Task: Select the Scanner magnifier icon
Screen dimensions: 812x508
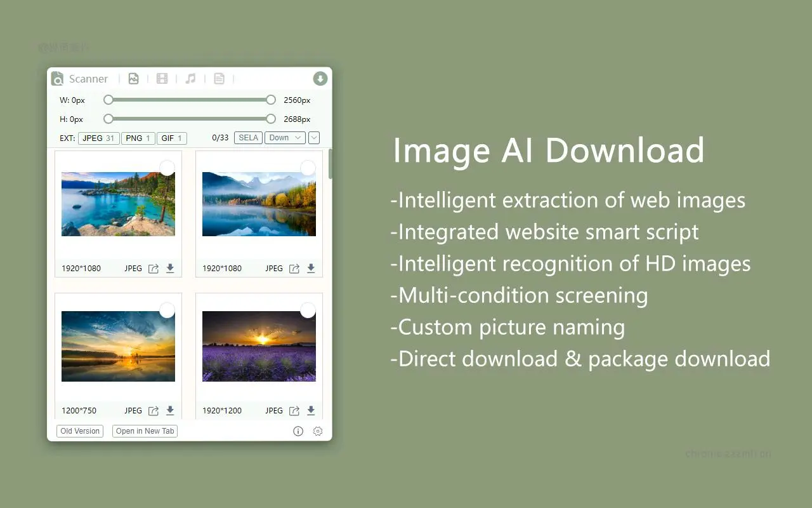Action: (x=58, y=78)
